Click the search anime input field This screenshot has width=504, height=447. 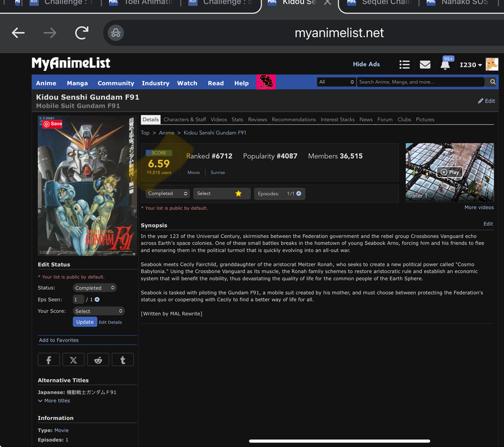tap(420, 82)
